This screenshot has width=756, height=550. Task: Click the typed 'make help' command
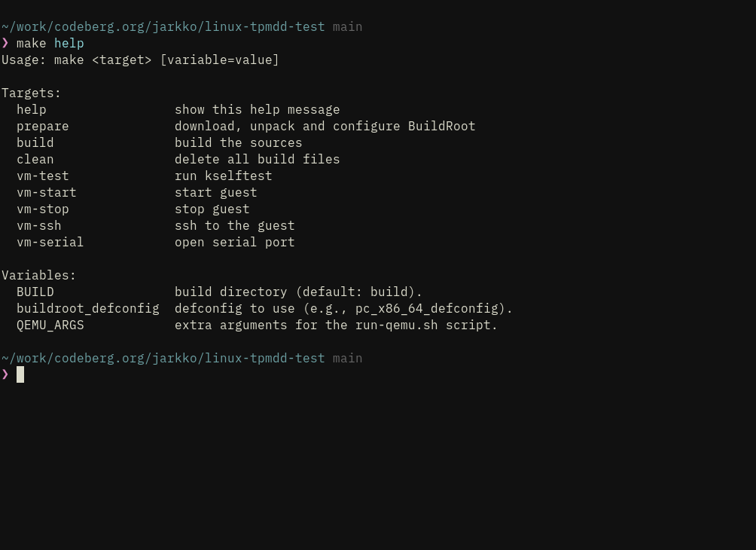[x=50, y=44]
